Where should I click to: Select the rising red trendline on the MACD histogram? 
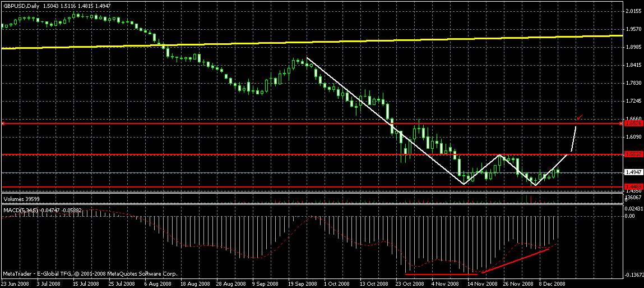coord(516,260)
